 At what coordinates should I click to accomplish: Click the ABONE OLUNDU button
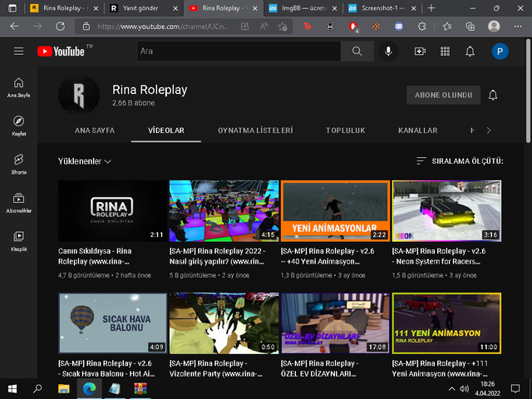[443, 95]
